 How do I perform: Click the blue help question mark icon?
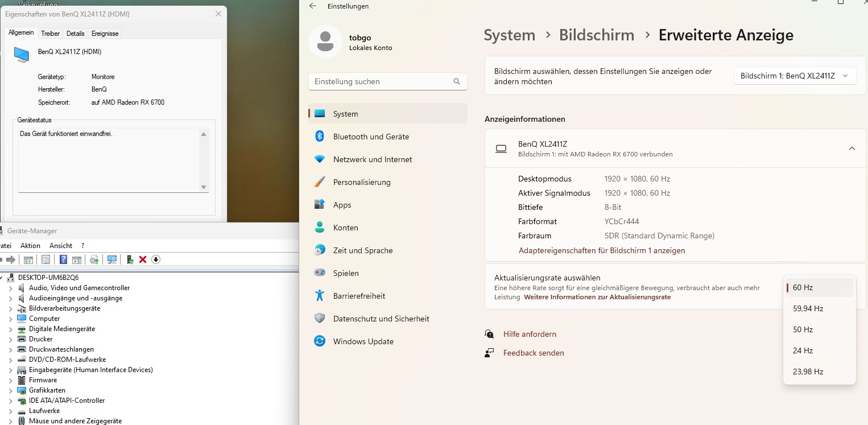(x=64, y=259)
